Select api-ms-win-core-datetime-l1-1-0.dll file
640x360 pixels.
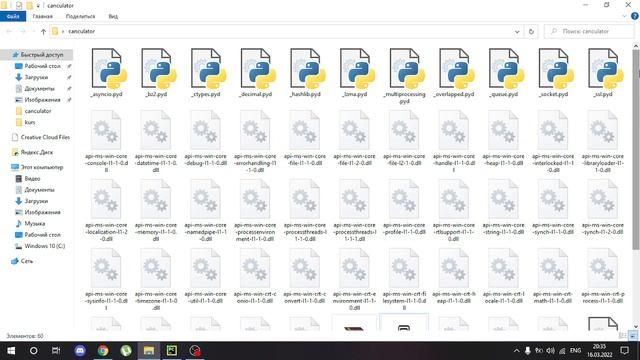tap(156, 141)
